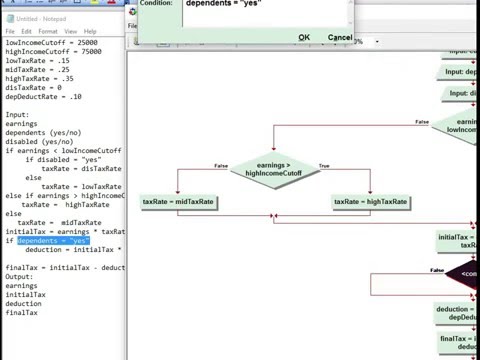Open Notepad View menu

(x=71, y=31)
